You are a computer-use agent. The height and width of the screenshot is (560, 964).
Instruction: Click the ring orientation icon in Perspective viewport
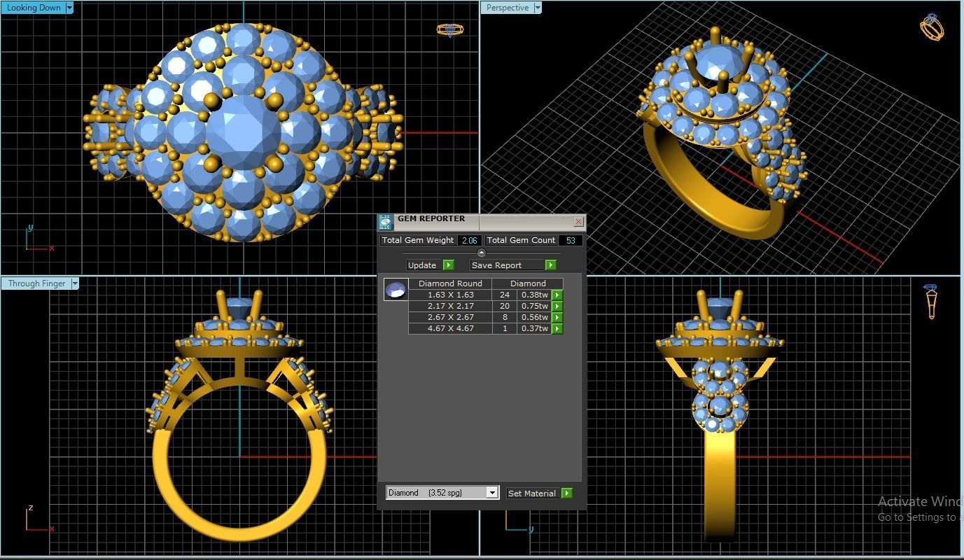[932, 27]
